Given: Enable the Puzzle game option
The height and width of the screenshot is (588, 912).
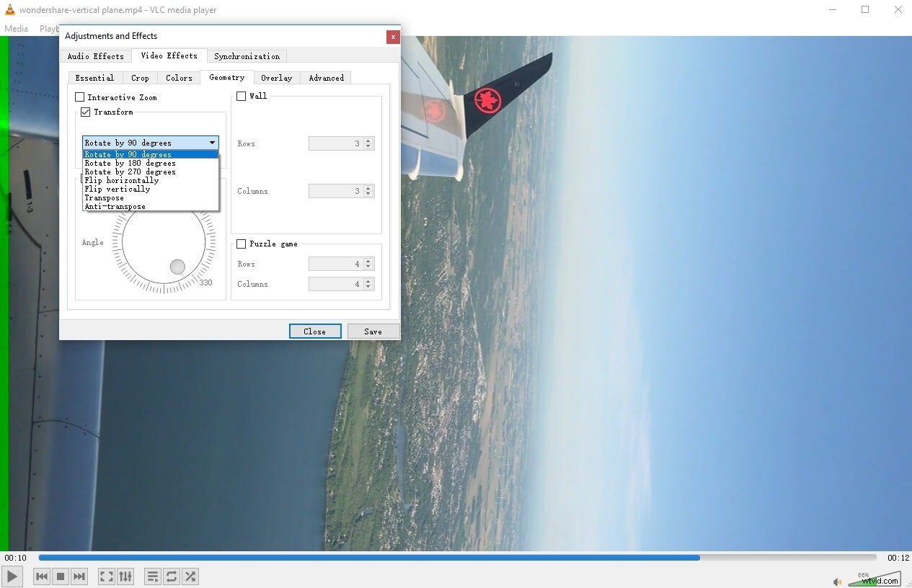Looking at the screenshot, I should point(241,244).
